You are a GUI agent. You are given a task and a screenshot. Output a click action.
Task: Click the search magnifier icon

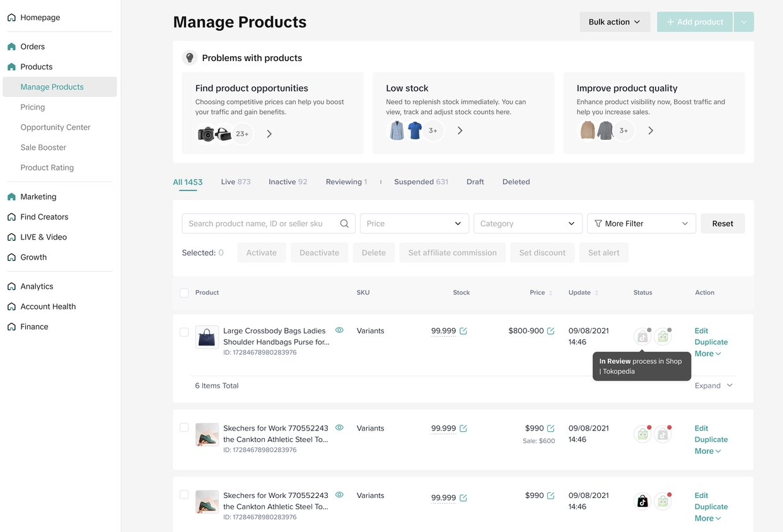tap(344, 224)
